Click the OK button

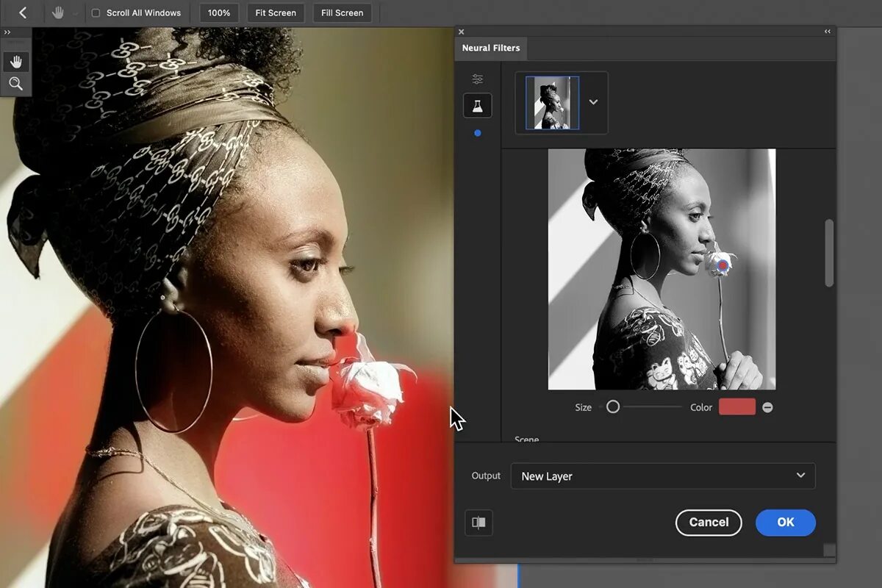tap(786, 523)
